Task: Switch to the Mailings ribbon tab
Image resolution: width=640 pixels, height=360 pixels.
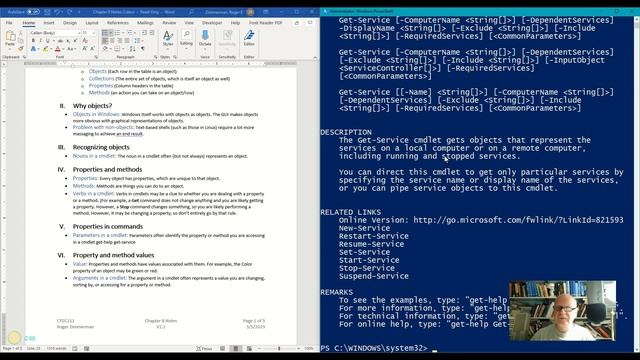Action: 145,23
